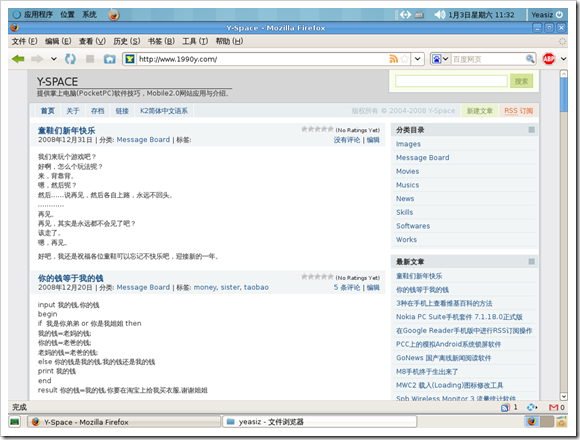Viewport: 580px width, 440px height.
Task: Click the forward navigation arrow
Action: point(37,59)
